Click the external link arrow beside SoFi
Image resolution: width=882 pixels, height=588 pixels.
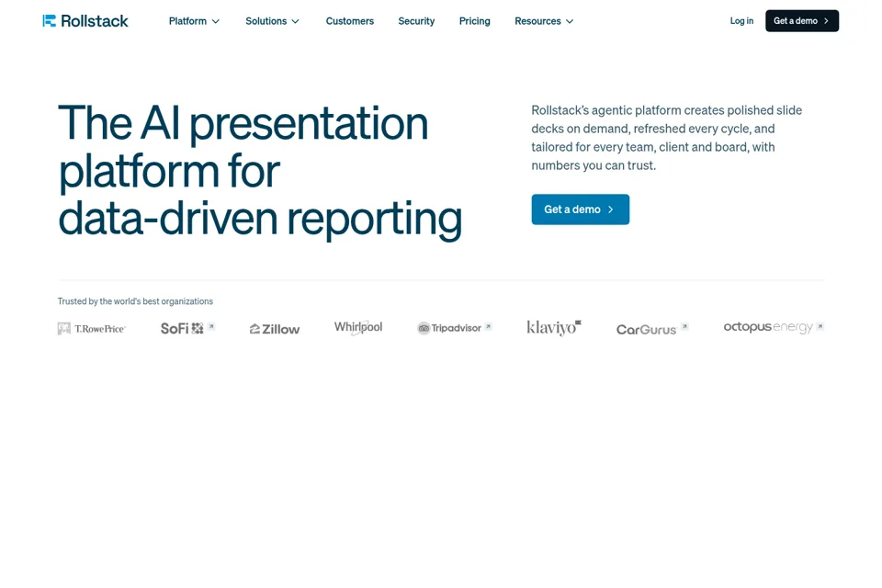coord(211,326)
